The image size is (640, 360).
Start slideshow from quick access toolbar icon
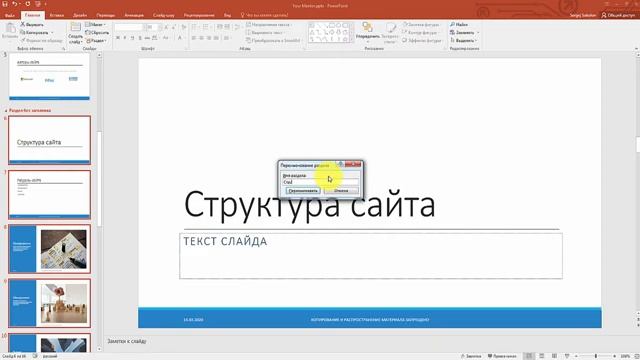(x=38, y=4)
